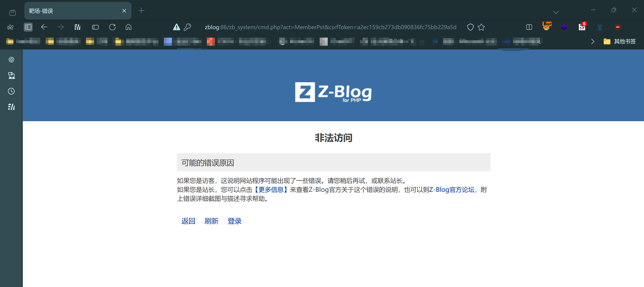Bookmark page with the star icon

point(481,27)
